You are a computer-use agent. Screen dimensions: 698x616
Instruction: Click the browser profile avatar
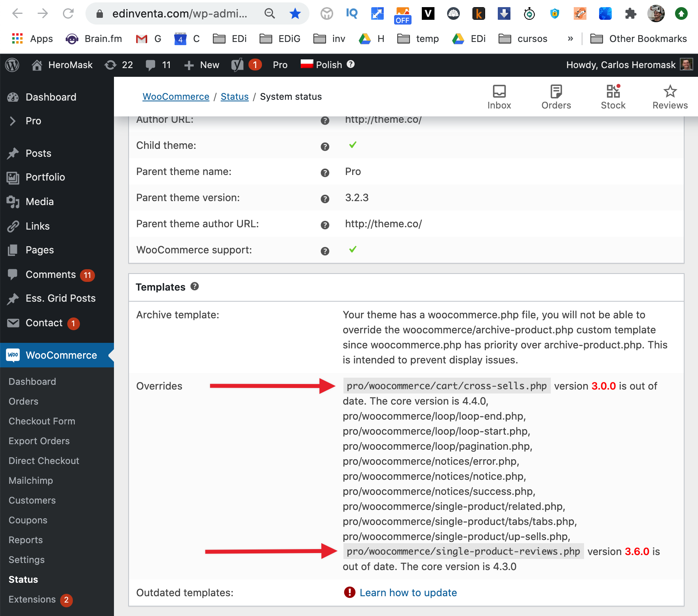pos(656,13)
